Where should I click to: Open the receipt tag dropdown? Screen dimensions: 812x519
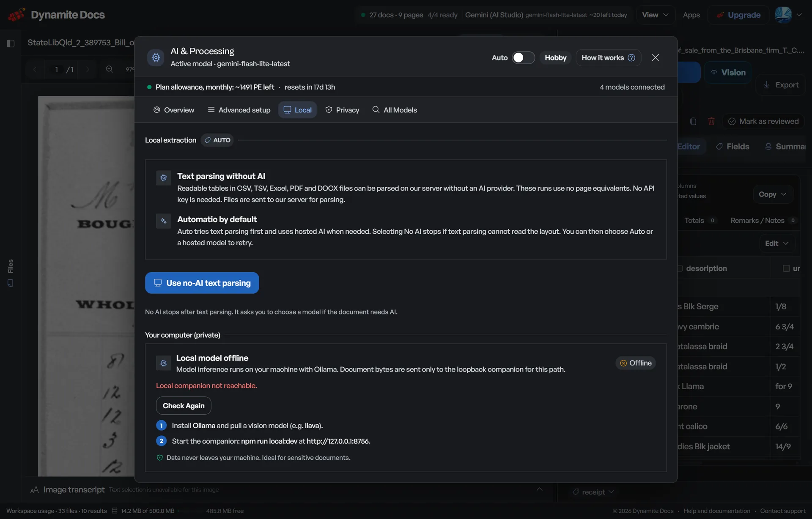(593, 492)
